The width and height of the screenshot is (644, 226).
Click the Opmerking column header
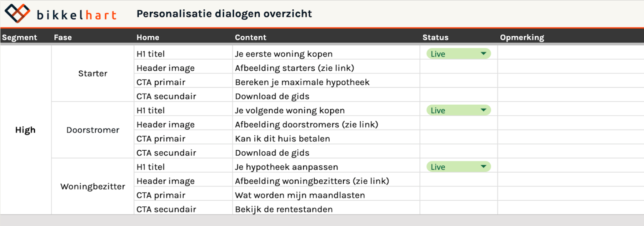pyautogui.click(x=522, y=37)
